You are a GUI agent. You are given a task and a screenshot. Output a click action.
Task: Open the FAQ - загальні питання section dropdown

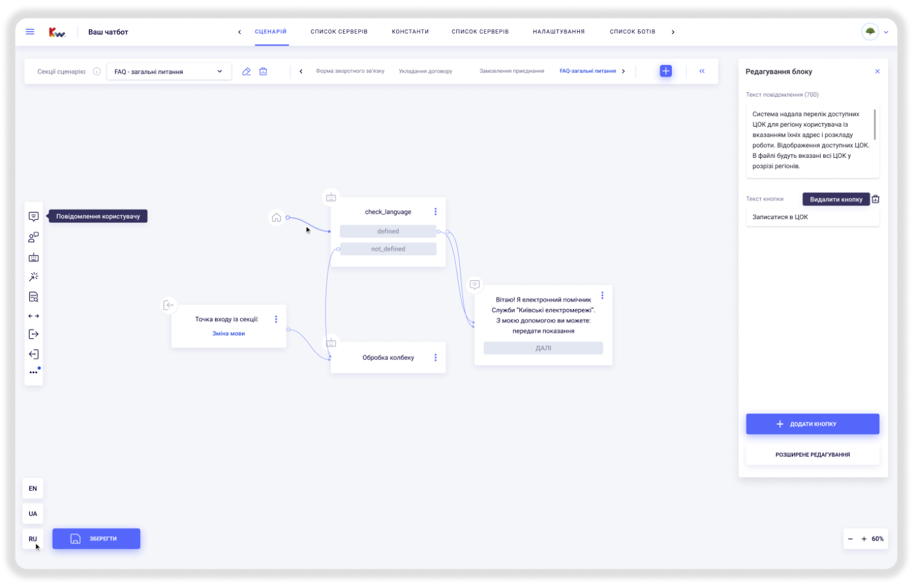169,71
